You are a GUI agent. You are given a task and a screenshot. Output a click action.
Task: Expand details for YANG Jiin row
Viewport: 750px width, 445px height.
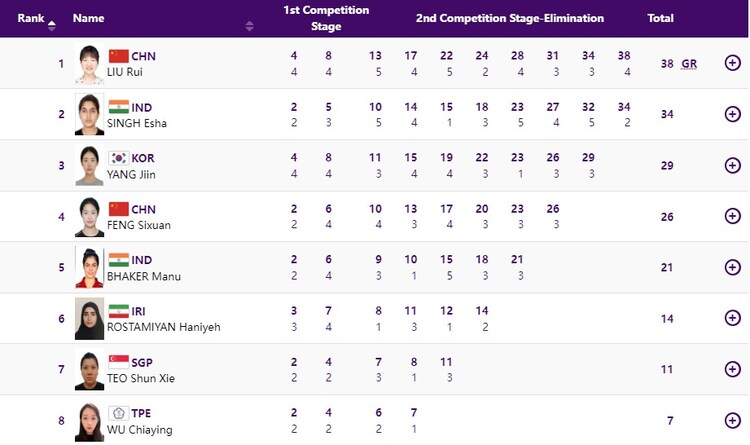tap(732, 165)
